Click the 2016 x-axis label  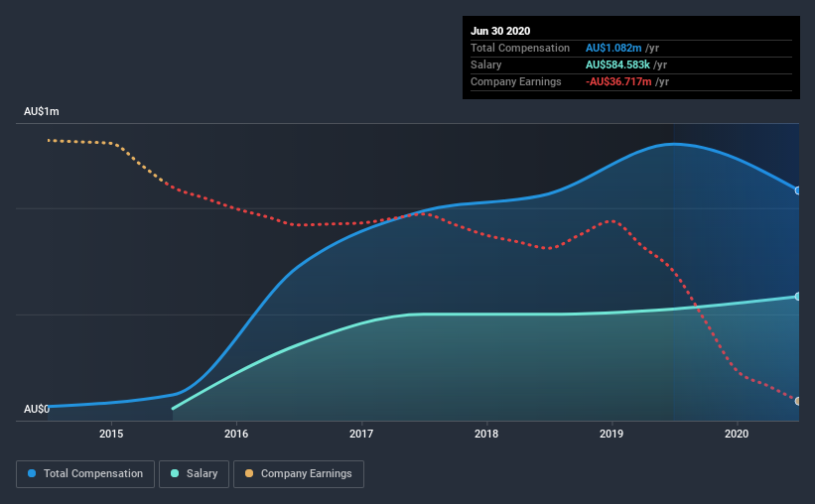pyautogui.click(x=236, y=434)
